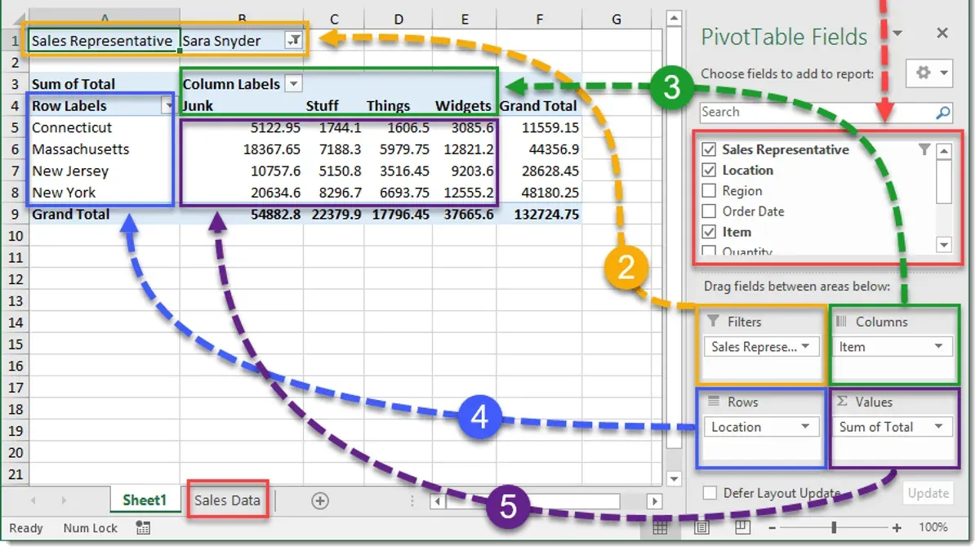Uncheck the Item field checkbox
Viewport: 980px width, 551px height.
pos(709,232)
